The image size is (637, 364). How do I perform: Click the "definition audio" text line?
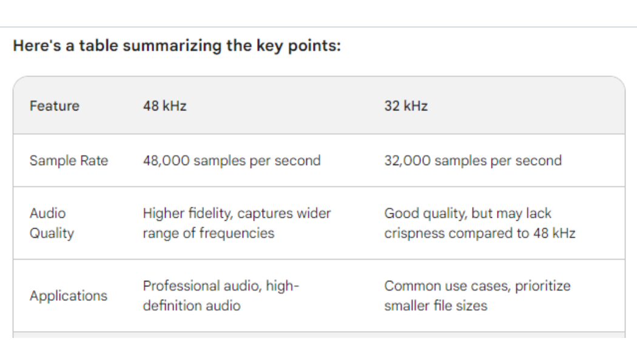pos(192,306)
